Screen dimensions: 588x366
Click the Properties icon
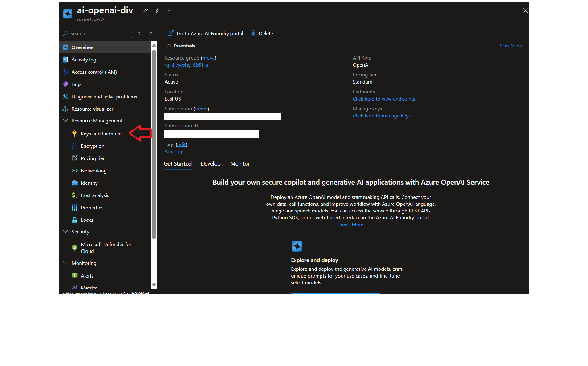[74, 208]
